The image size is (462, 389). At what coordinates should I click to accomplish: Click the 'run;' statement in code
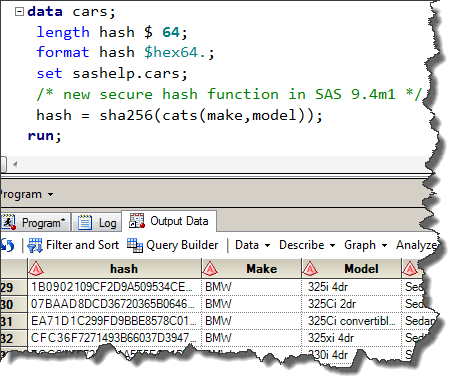pyautogui.click(x=44, y=136)
